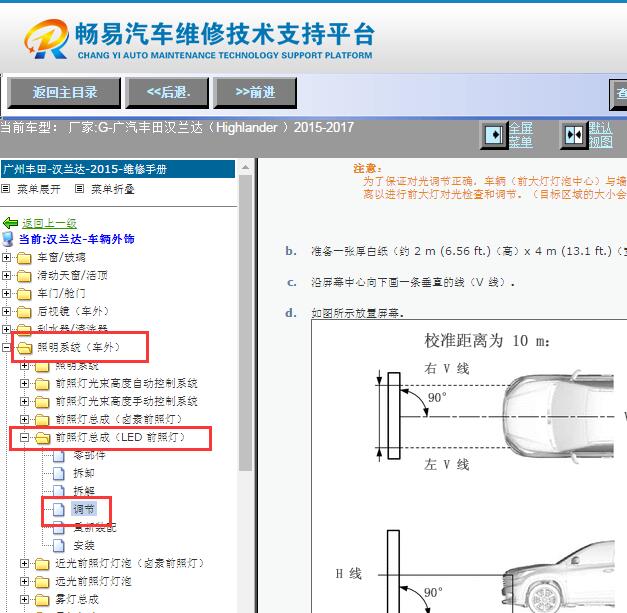Click the 拆卸 page icon
627x613 pixels.
click(x=59, y=474)
